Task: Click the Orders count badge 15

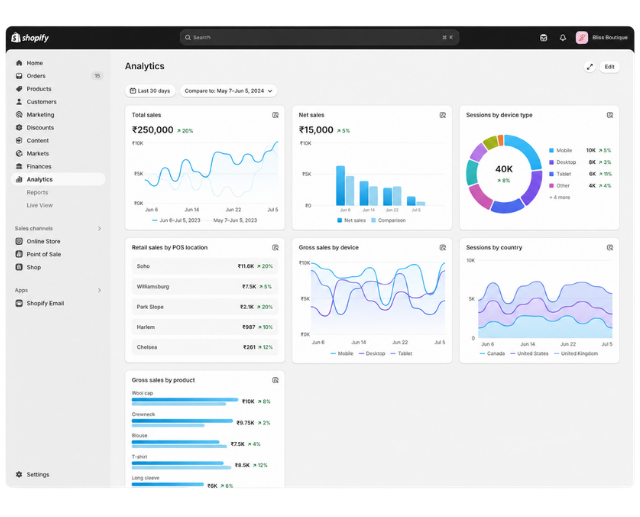Action: (97, 76)
